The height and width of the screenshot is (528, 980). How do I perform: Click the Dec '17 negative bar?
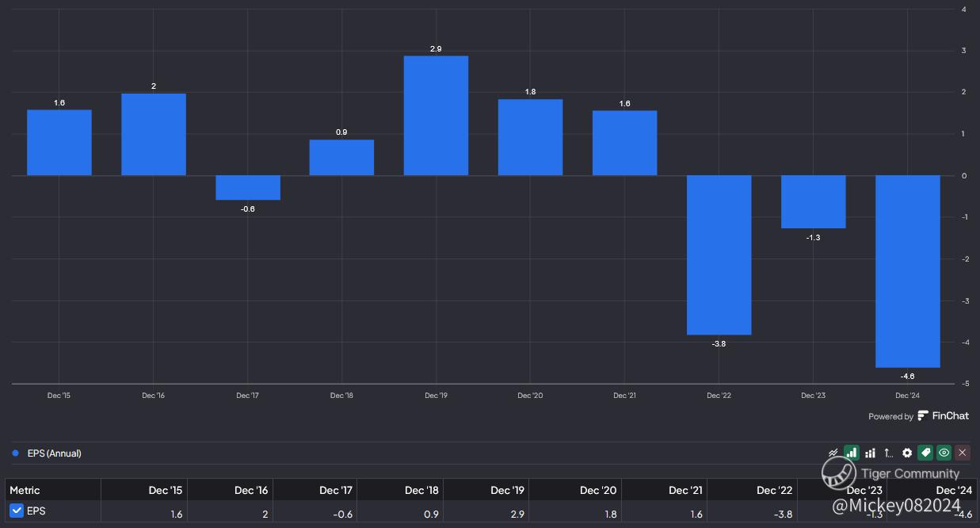pos(248,187)
